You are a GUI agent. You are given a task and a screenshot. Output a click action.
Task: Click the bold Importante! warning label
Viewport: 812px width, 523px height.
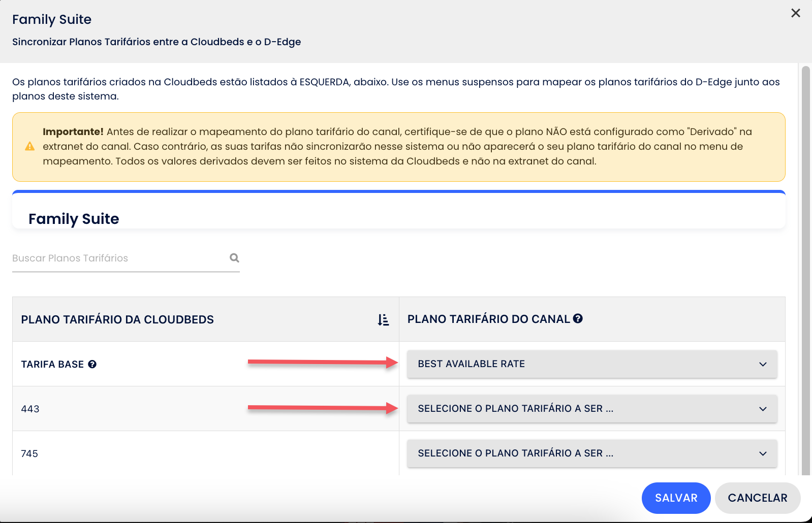pos(73,132)
